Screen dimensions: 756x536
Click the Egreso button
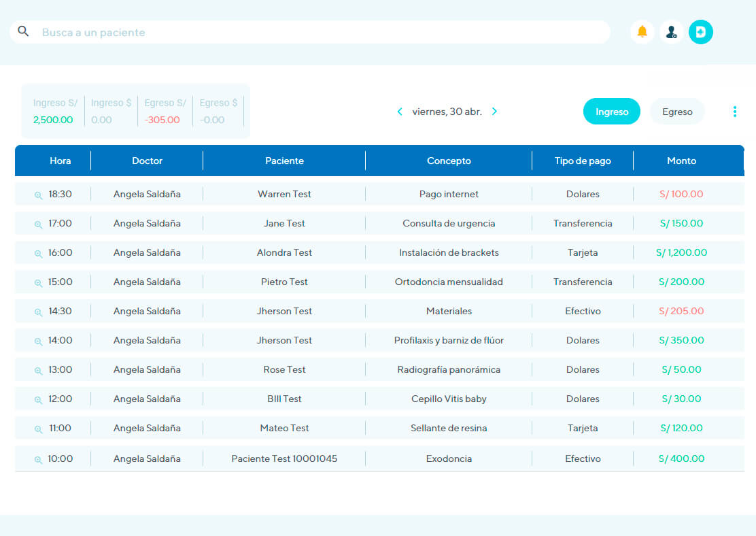click(677, 112)
